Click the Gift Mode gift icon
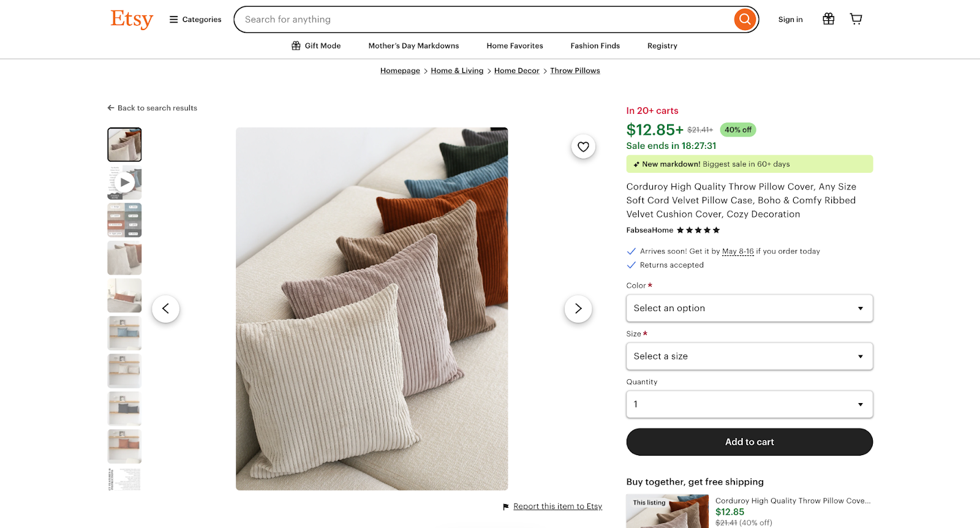 pos(296,45)
